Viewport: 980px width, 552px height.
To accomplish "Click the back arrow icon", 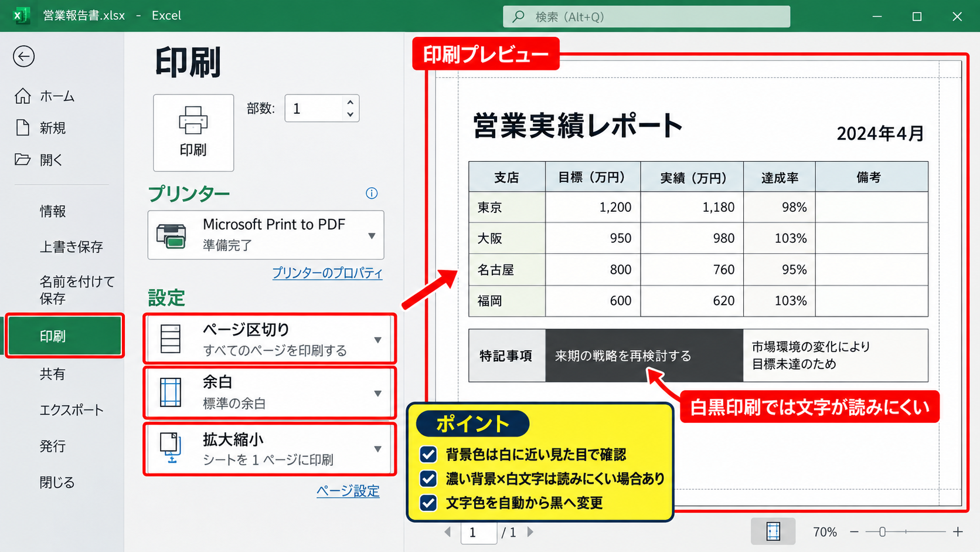I will [x=24, y=56].
